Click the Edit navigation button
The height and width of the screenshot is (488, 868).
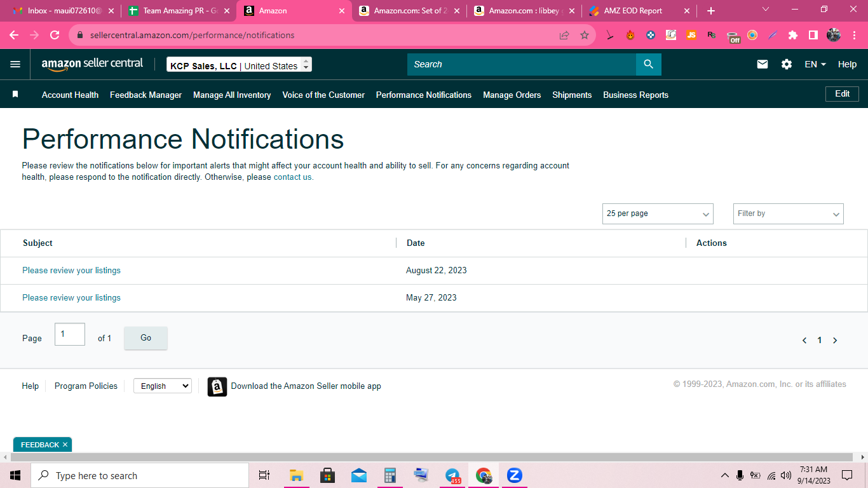pos(842,94)
